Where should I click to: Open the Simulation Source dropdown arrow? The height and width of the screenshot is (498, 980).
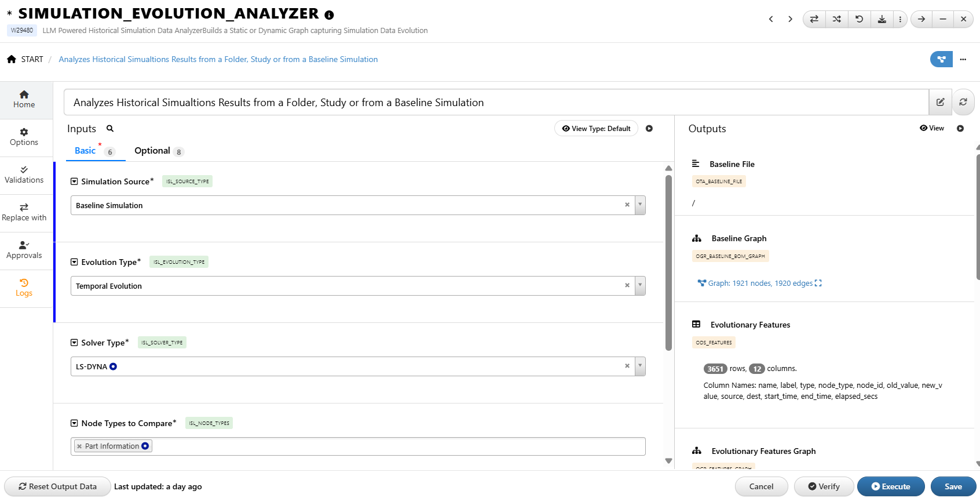point(640,205)
